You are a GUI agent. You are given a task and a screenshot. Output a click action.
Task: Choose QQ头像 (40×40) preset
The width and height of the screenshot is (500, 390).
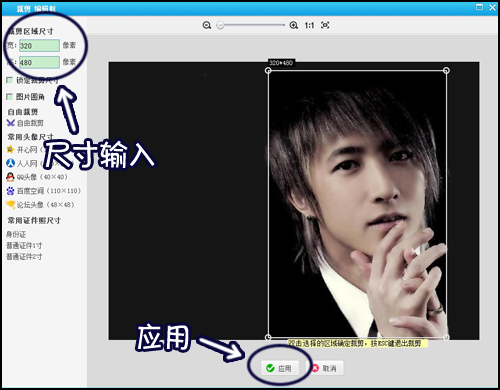point(42,177)
